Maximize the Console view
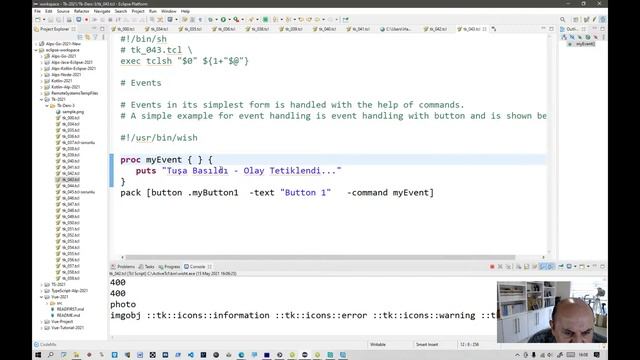 pos(602,267)
